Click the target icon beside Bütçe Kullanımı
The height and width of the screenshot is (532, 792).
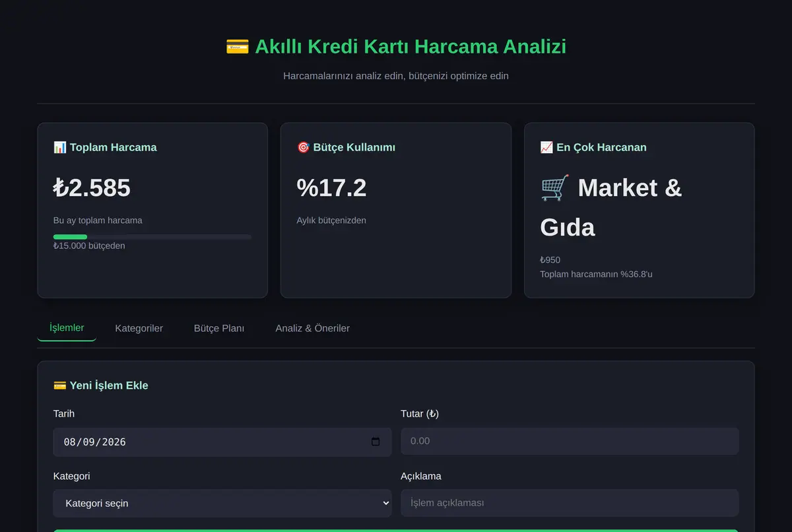click(304, 147)
